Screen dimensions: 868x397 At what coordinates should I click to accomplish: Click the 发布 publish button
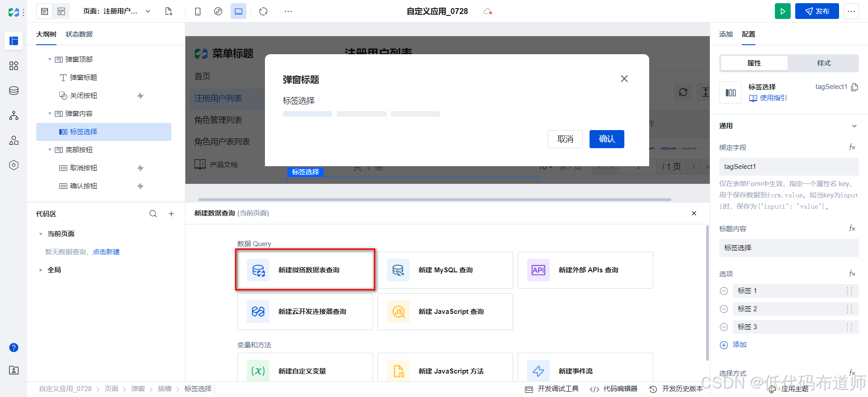pos(817,11)
